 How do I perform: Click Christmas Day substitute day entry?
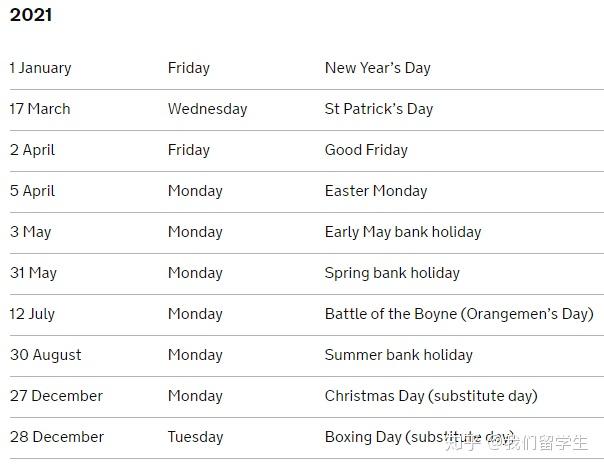pyautogui.click(x=430, y=396)
